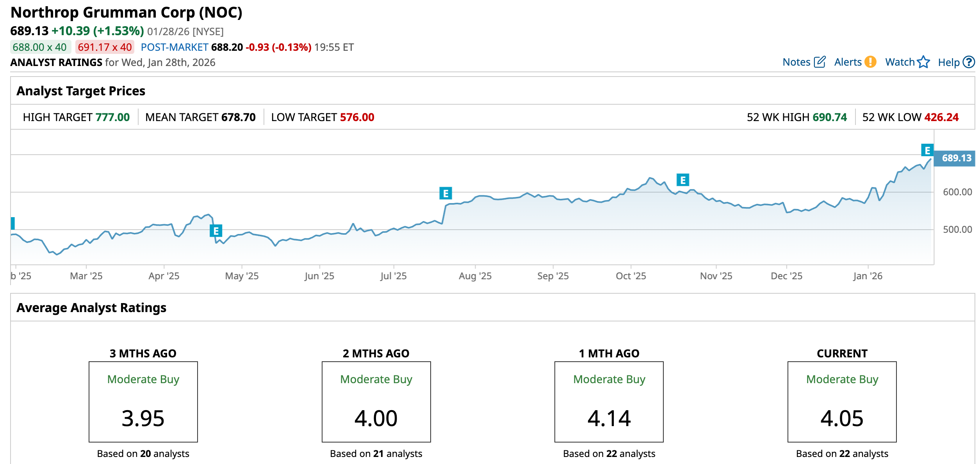Click the Watch star icon
Screen dimensions: 980x464
[923, 62]
